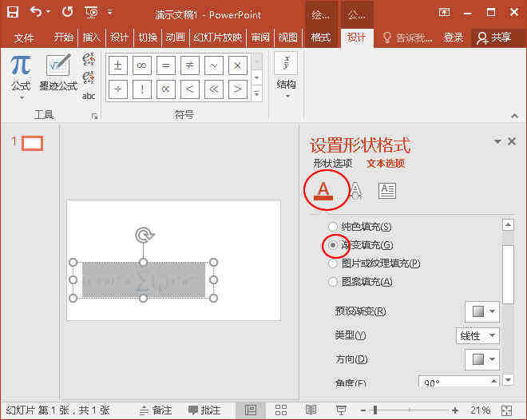Choose 纯色填充(S) solid fill

tap(359, 227)
